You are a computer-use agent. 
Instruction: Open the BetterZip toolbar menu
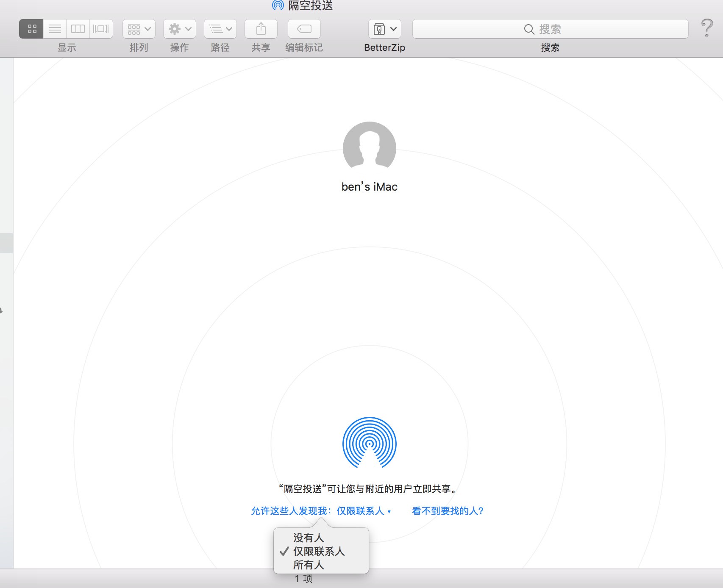point(385,29)
